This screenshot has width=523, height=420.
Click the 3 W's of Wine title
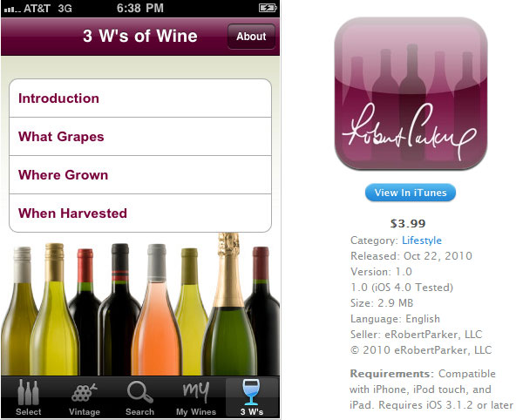point(140,36)
